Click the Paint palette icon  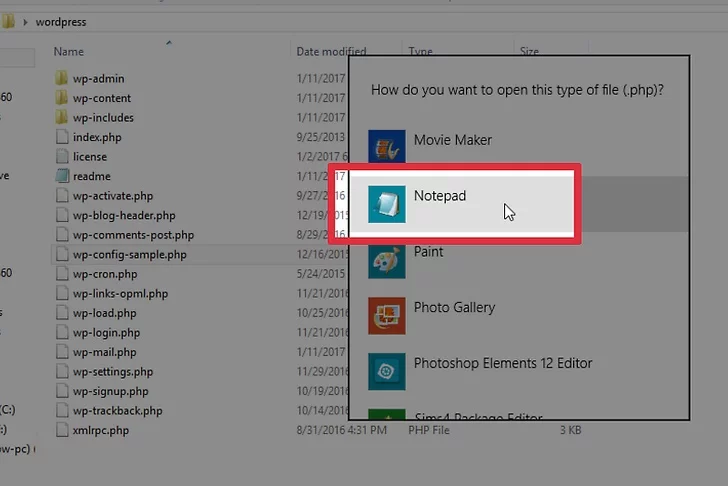[x=386, y=259]
